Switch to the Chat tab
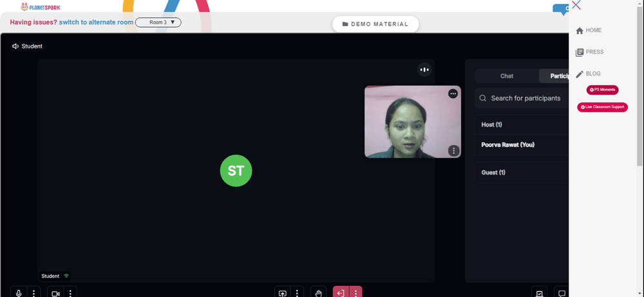The image size is (644, 297). pyautogui.click(x=507, y=76)
